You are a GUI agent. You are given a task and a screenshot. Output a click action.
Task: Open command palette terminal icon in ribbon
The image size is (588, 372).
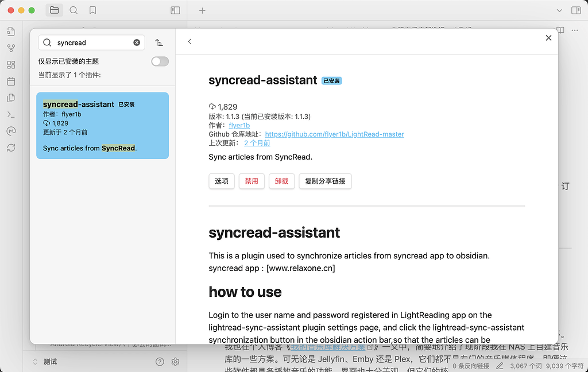[11, 114]
